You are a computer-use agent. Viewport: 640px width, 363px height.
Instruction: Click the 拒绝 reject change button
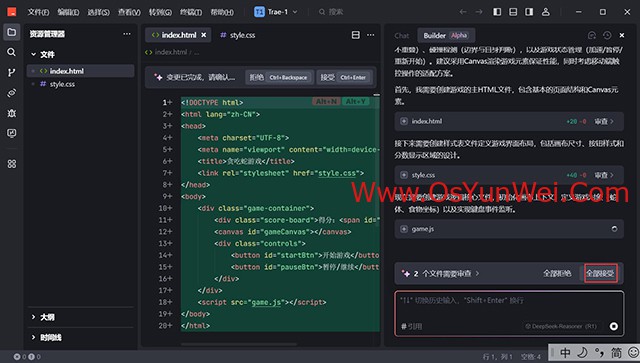coord(279,77)
